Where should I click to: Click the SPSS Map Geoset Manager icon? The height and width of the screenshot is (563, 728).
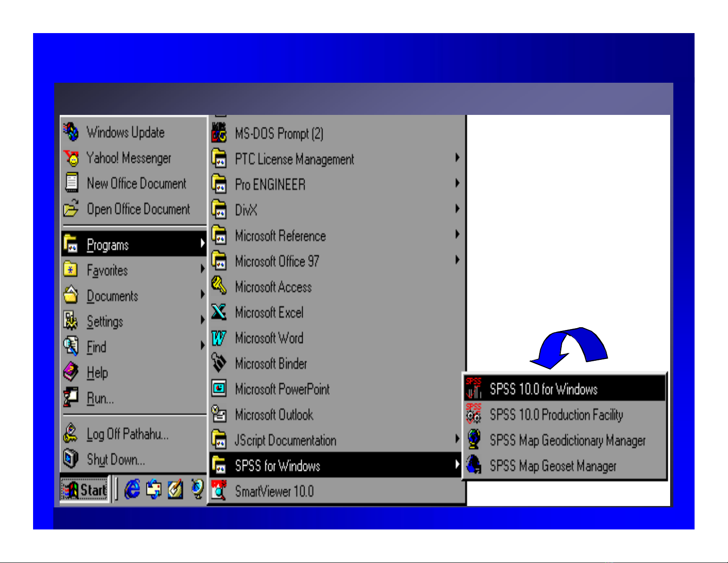coord(474,465)
